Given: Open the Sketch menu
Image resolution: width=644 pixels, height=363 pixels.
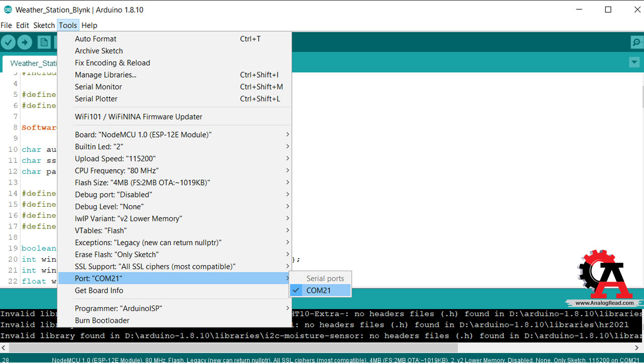Looking at the screenshot, I should click(44, 25).
